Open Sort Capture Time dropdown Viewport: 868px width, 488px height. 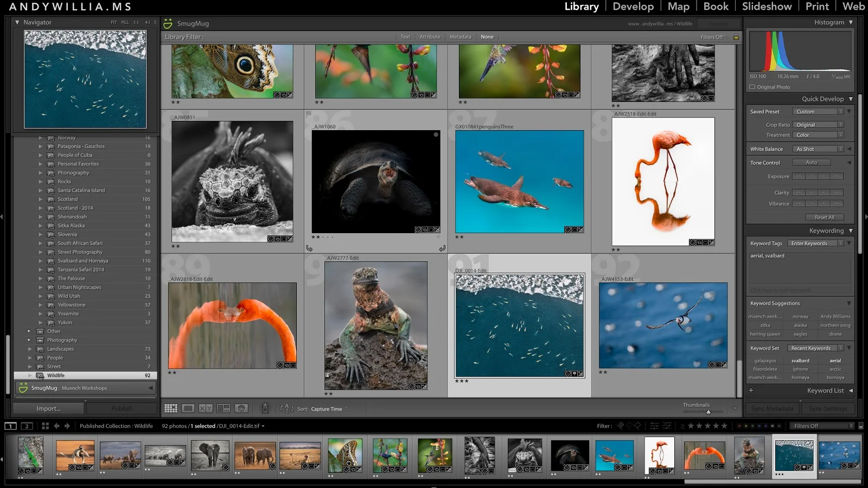pos(329,409)
